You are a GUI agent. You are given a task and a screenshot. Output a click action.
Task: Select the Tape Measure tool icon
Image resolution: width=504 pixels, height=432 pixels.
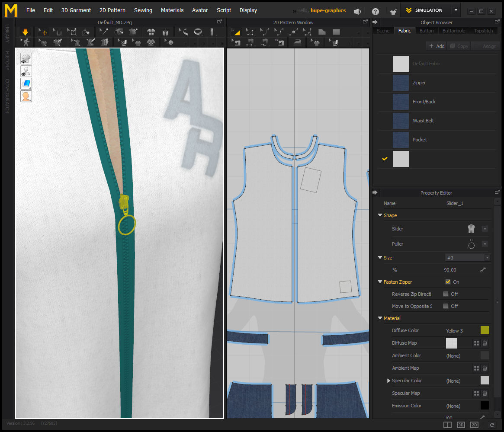198,32
